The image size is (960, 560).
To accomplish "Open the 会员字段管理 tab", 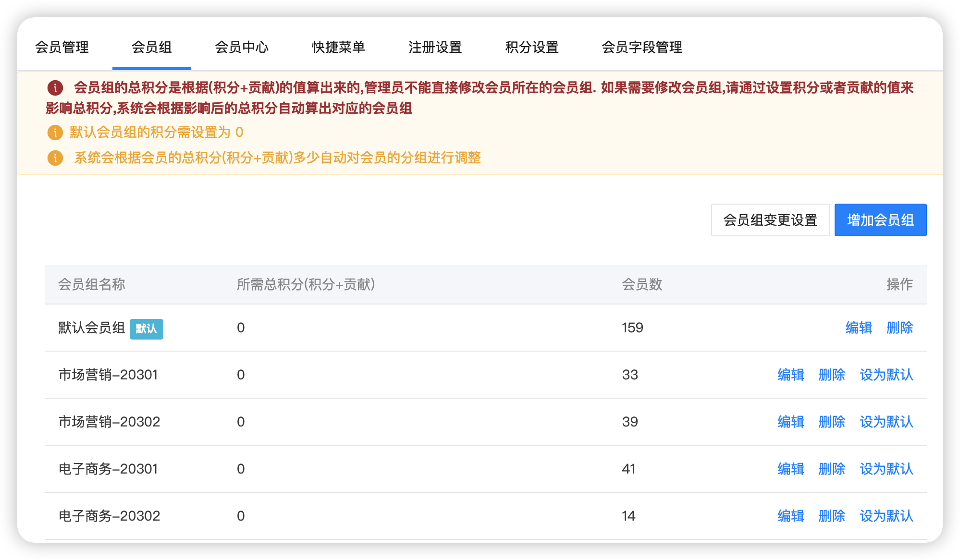I will (642, 47).
